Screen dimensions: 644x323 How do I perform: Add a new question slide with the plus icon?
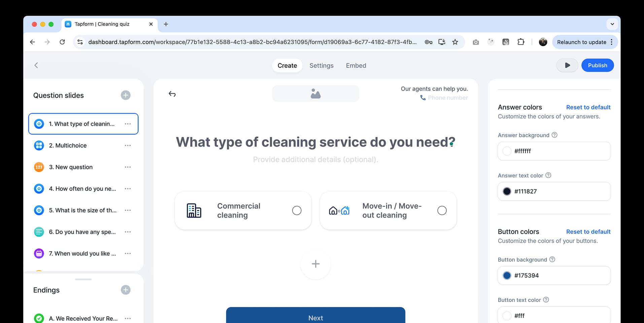[125, 95]
